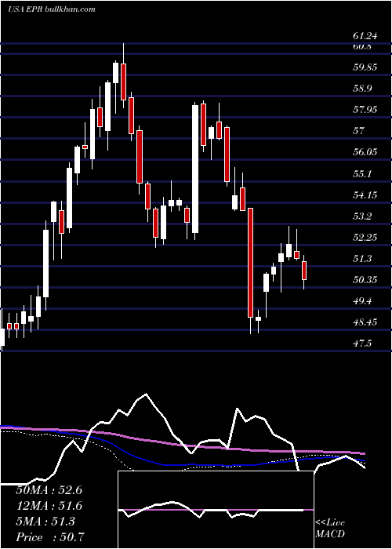Viewport: 392px width, 549px height.
Task: Click the highest-wick red candle near 60.8
Action: click(123, 82)
